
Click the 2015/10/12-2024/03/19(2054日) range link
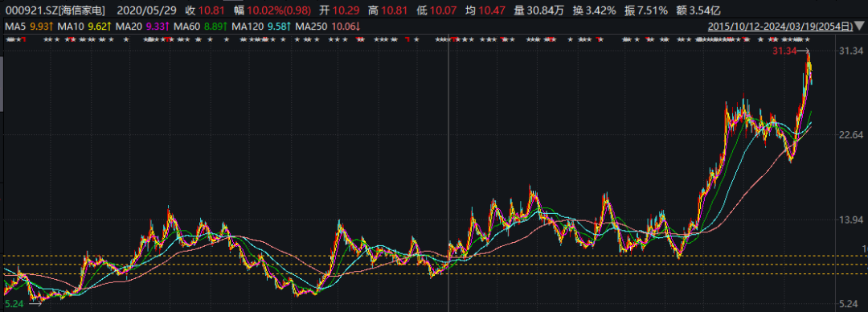pos(780,26)
